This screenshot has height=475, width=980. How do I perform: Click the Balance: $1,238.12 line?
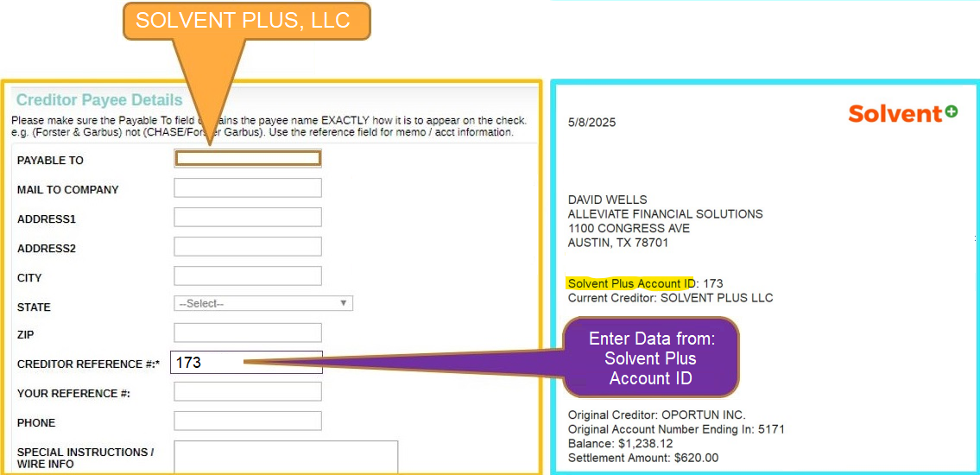click(x=620, y=444)
